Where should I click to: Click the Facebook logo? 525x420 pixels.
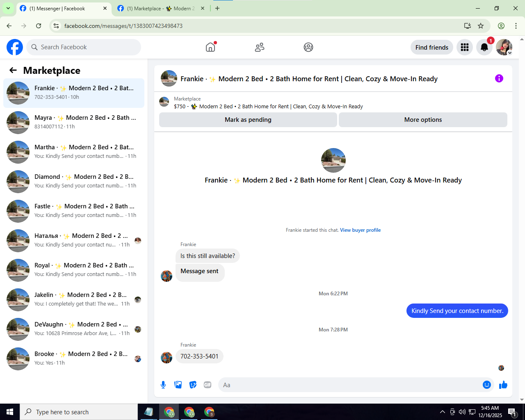point(15,47)
